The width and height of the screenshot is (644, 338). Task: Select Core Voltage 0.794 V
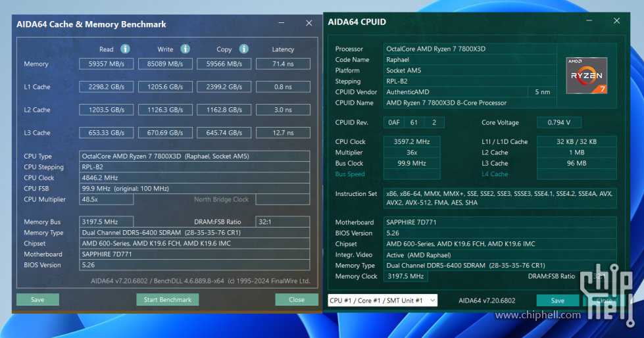[559, 122]
